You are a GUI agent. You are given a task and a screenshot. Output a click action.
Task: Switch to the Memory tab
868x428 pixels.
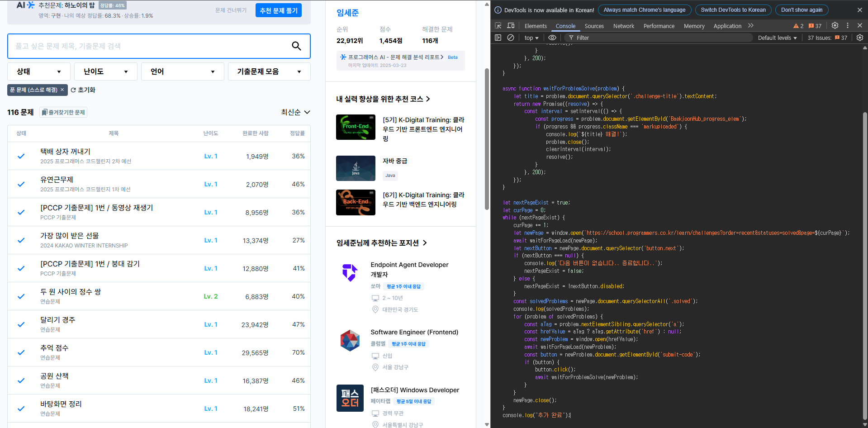click(694, 26)
